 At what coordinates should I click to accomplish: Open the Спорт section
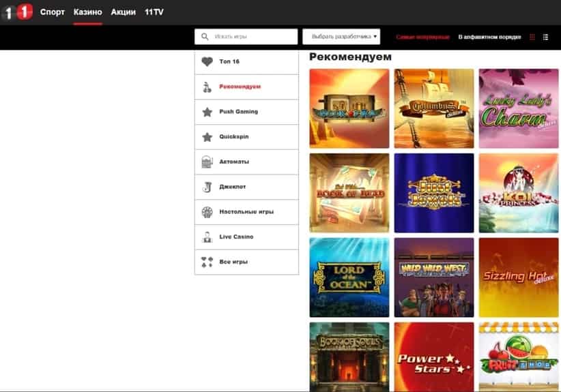click(x=53, y=12)
